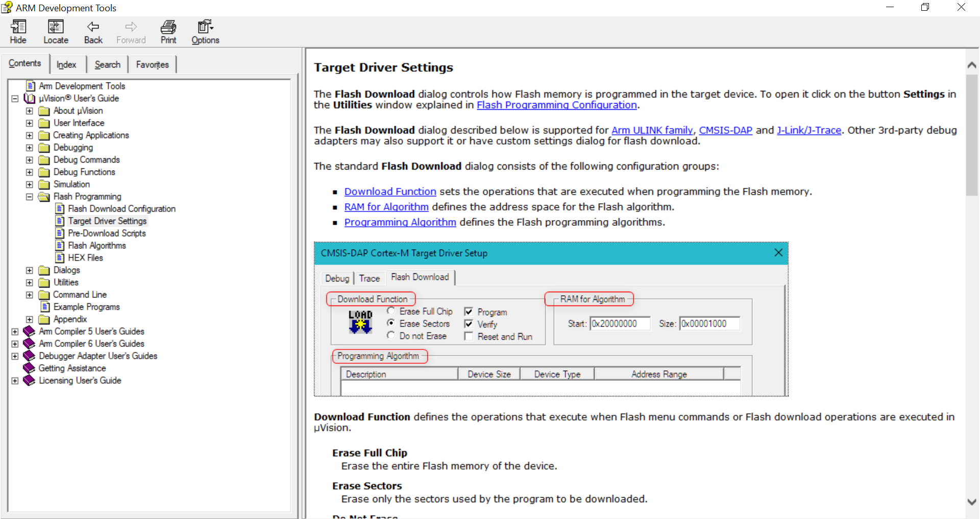The image size is (980, 519).
Task: Collapse the µVision User's Guide node
Action: click(x=15, y=98)
